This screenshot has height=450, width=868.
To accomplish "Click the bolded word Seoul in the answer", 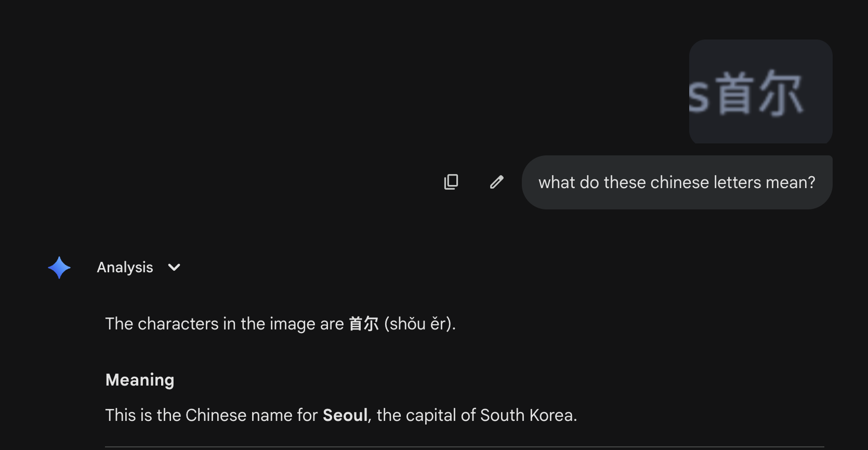I will [x=345, y=415].
